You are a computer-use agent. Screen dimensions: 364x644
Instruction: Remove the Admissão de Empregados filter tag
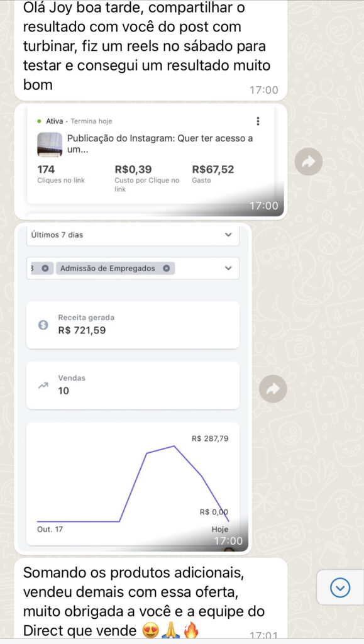pyautogui.click(x=166, y=268)
